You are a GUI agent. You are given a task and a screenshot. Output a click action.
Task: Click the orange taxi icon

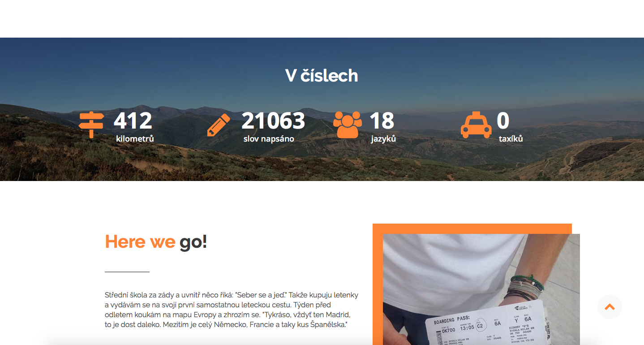pyautogui.click(x=476, y=125)
